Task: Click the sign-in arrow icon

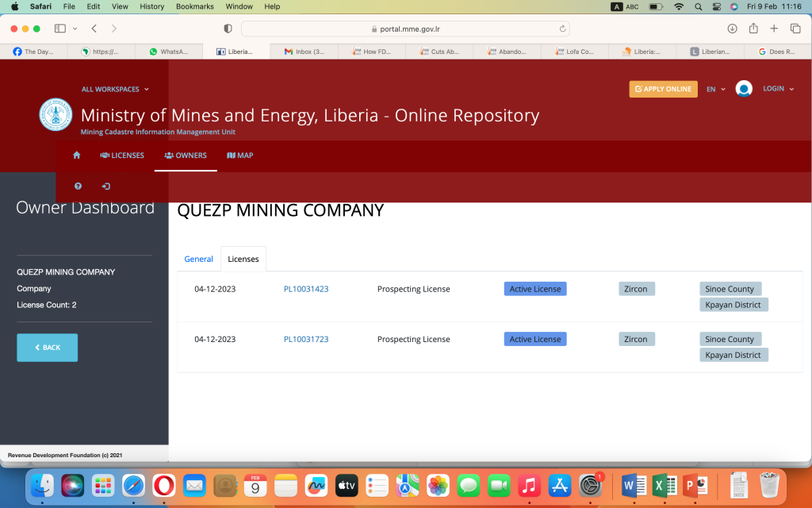Action: coord(106,186)
